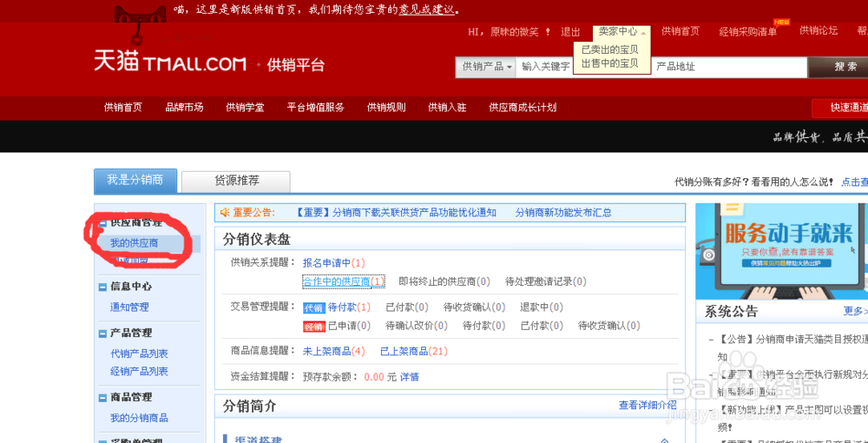Collapse the 信息中心 section icon
The width and height of the screenshot is (868, 443).
(x=102, y=287)
